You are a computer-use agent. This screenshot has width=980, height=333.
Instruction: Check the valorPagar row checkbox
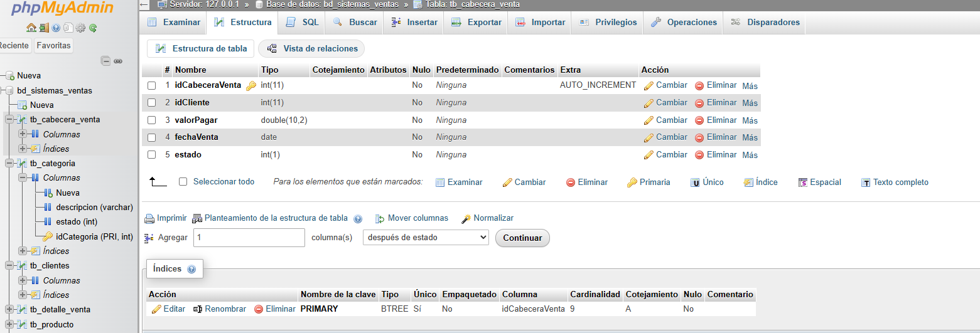pyautogui.click(x=151, y=120)
